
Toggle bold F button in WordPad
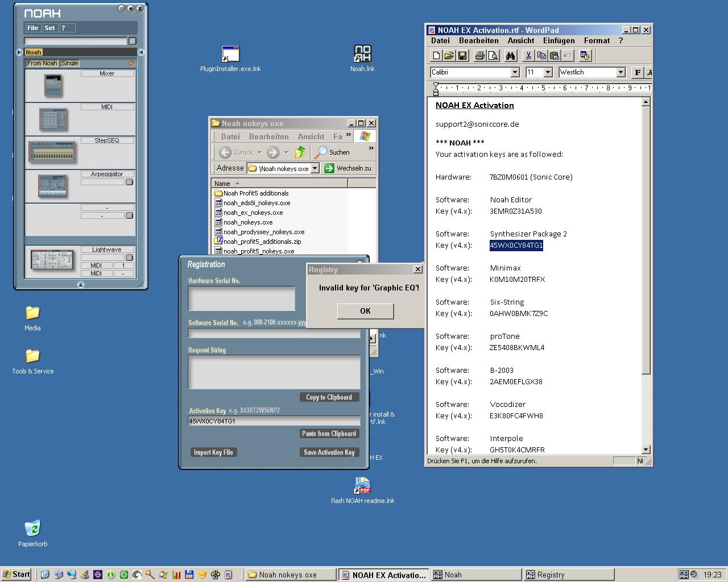coord(638,72)
